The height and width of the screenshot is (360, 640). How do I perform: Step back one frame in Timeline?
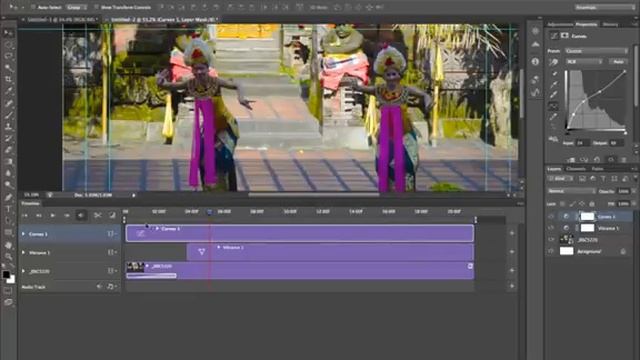[39, 215]
